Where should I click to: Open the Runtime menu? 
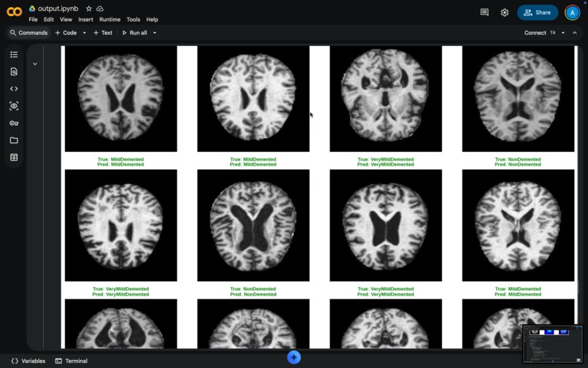coord(110,20)
